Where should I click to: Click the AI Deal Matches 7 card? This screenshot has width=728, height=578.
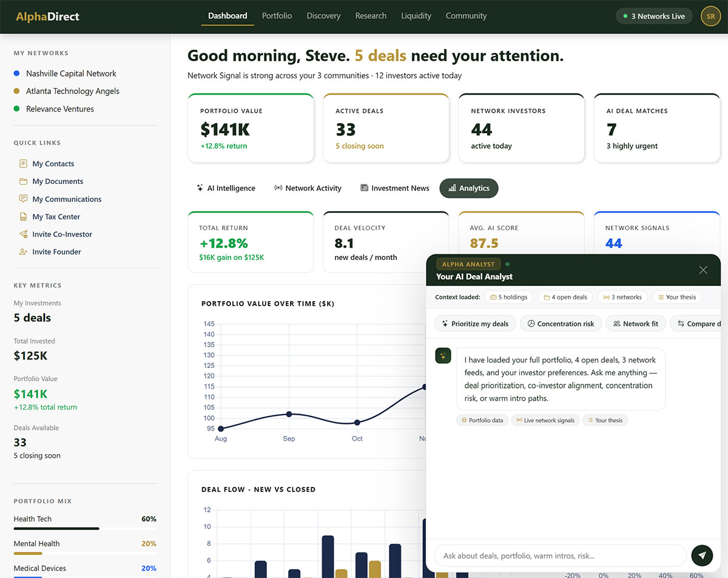pos(656,128)
